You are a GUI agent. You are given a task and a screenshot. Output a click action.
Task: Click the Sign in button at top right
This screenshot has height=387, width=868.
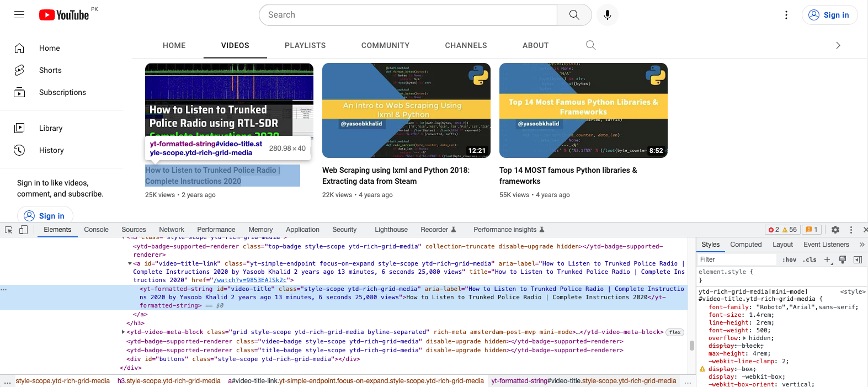pyautogui.click(x=829, y=15)
